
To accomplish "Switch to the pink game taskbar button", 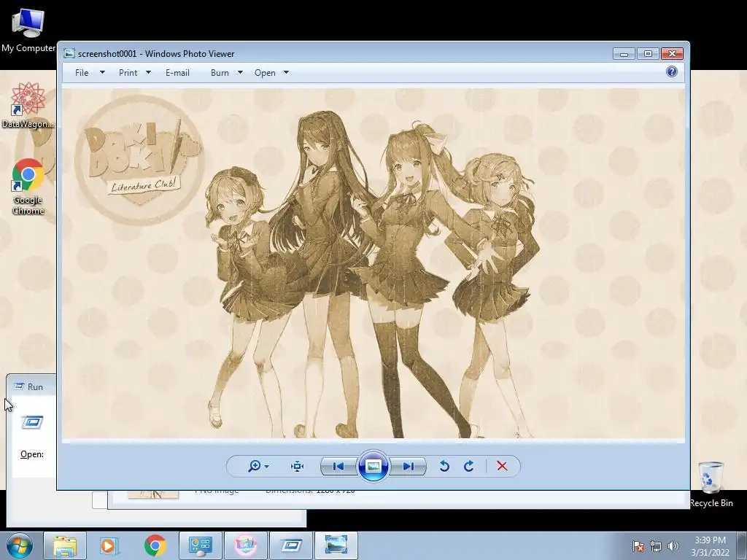I will tap(245, 545).
